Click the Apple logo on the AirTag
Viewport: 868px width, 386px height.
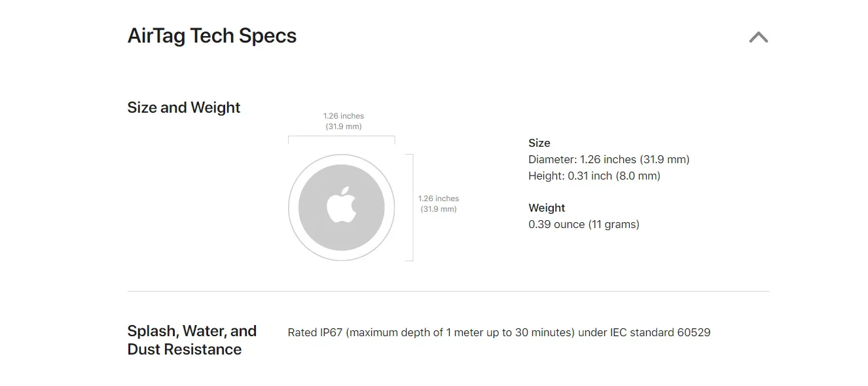coord(341,204)
